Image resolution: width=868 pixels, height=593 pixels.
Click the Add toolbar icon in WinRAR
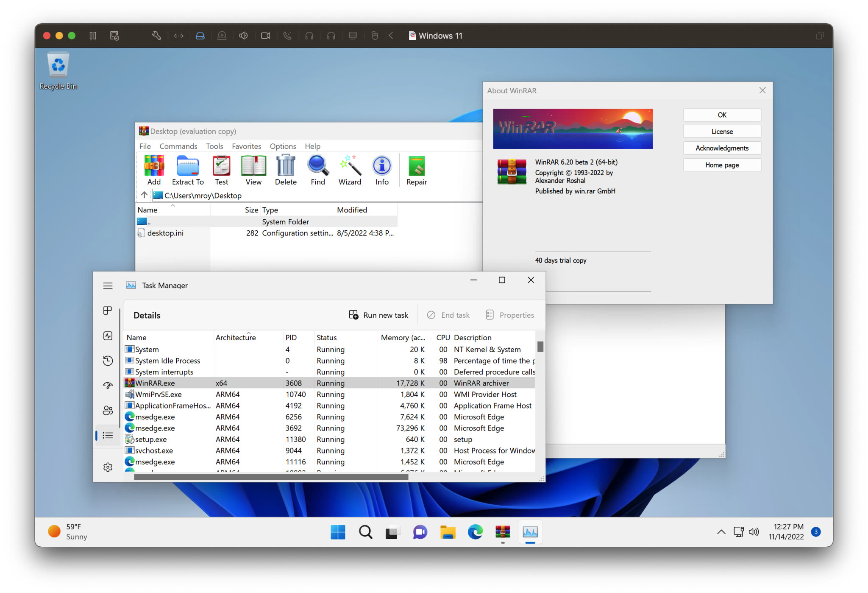tap(154, 170)
